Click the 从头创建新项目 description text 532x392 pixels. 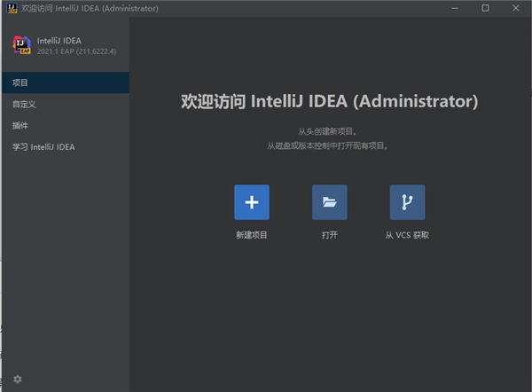pos(327,131)
